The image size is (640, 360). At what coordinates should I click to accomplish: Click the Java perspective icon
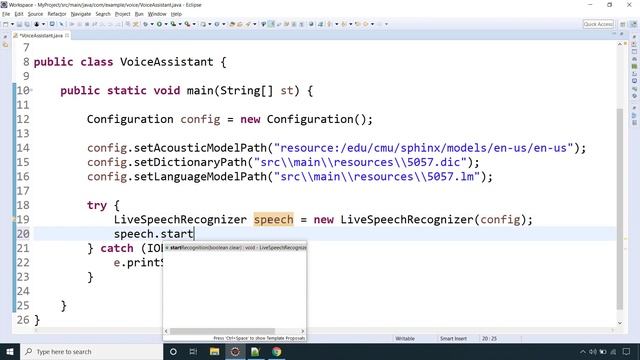coord(634,24)
